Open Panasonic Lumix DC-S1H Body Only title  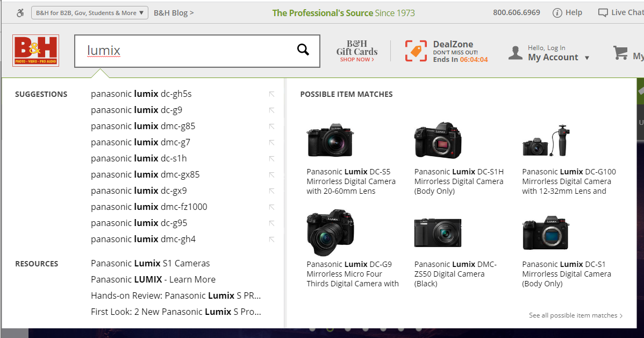459,181
